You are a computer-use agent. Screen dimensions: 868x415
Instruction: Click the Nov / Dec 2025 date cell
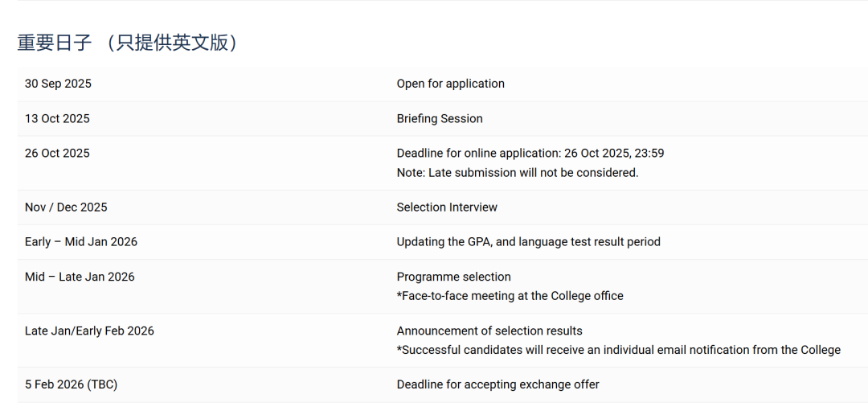66,207
